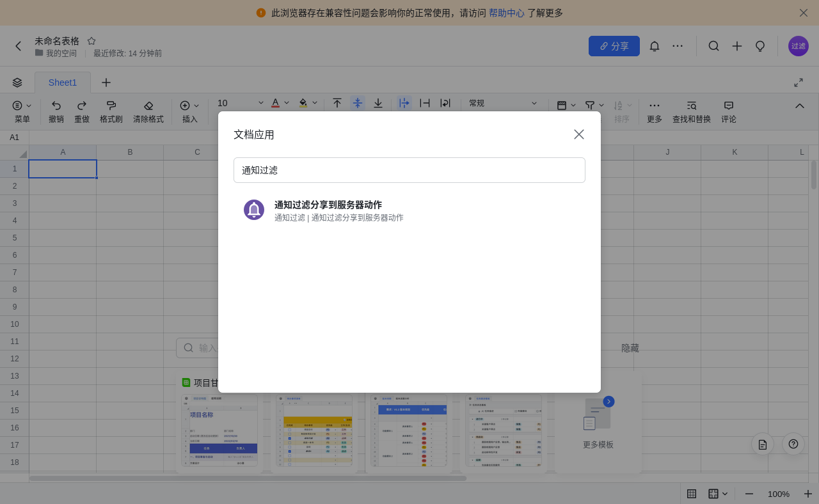Expand the freeze panes dropdown arrow
The height and width of the screenshot is (504, 819).
(x=573, y=105)
